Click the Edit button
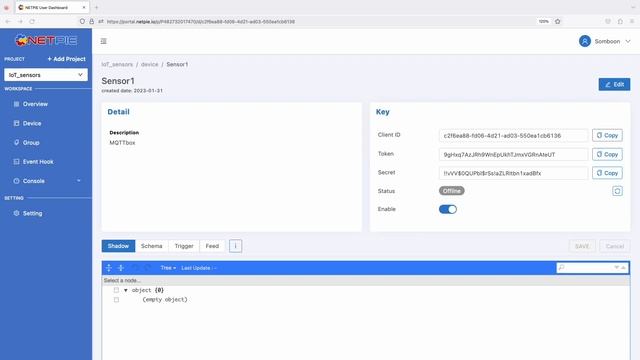This screenshot has height=360, width=640. pos(614,84)
